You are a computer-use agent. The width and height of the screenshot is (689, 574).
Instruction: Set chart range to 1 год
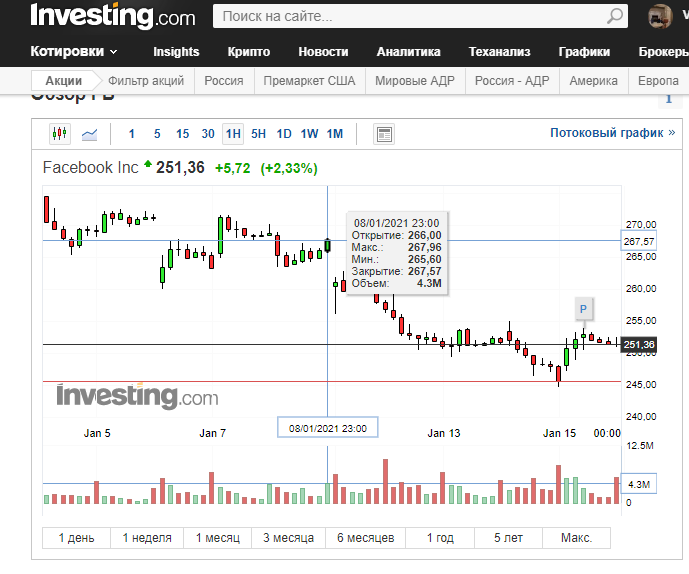tap(440, 538)
